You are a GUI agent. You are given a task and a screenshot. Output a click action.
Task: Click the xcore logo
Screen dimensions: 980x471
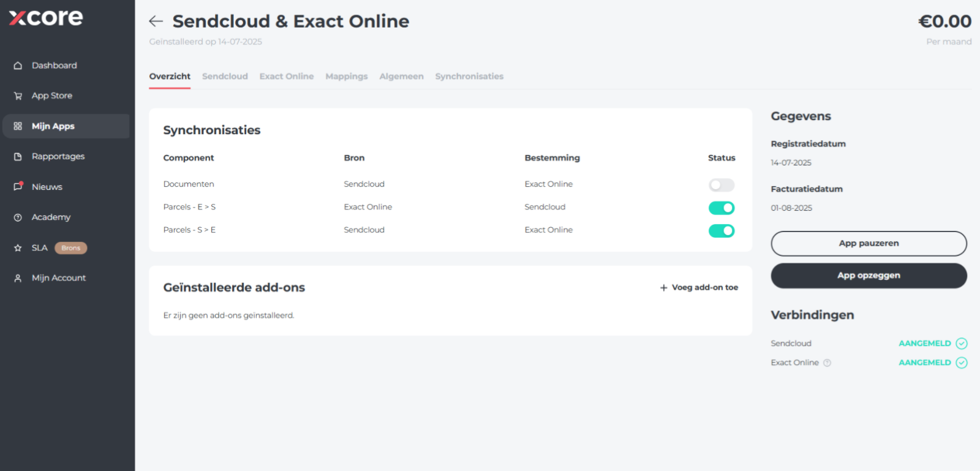(46, 17)
